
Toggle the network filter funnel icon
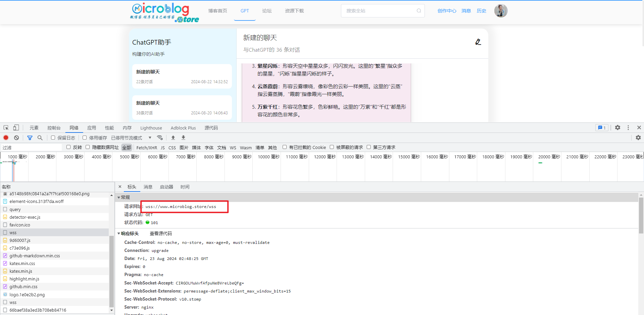(30, 138)
